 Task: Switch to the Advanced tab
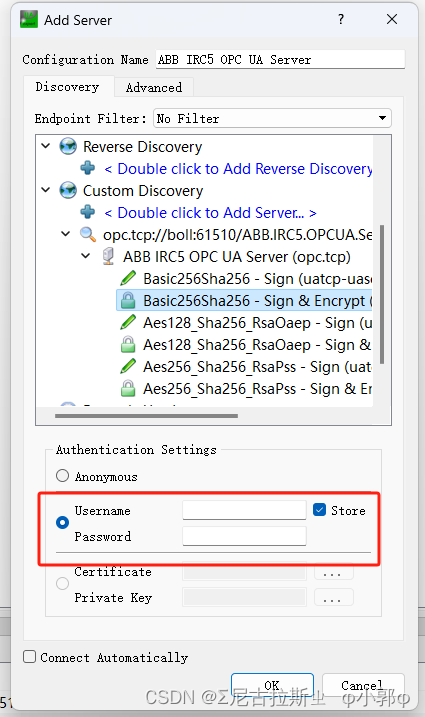coord(154,87)
